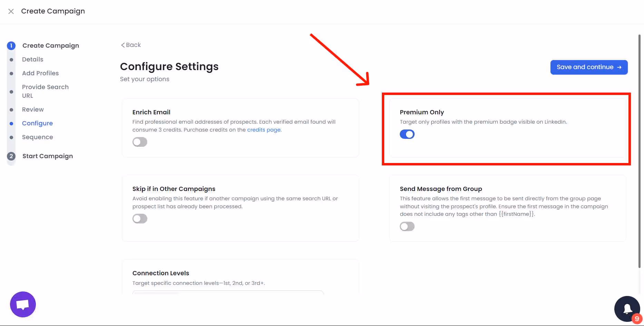Click the dot beside the Configure step
The height and width of the screenshot is (326, 644).
[x=11, y=123]
